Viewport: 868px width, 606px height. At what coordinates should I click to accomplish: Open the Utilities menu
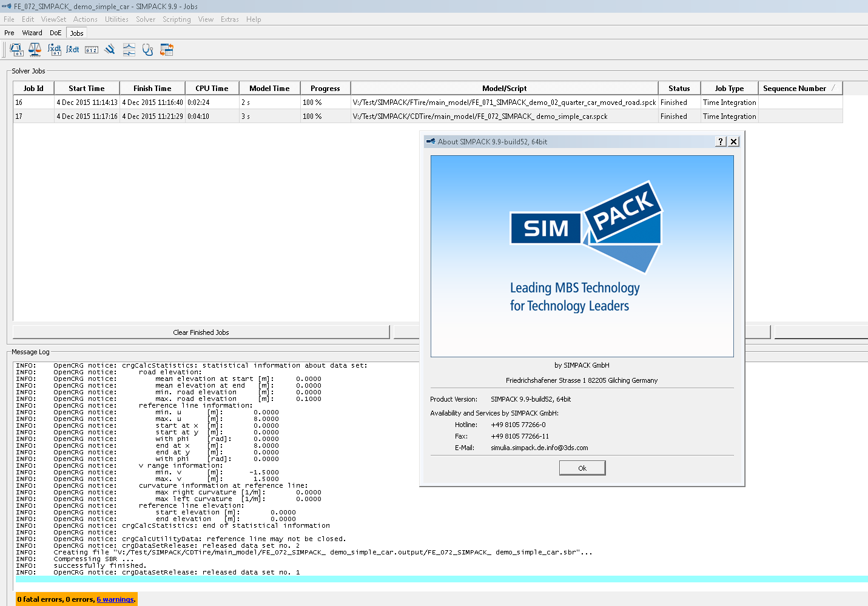(116, 19)
